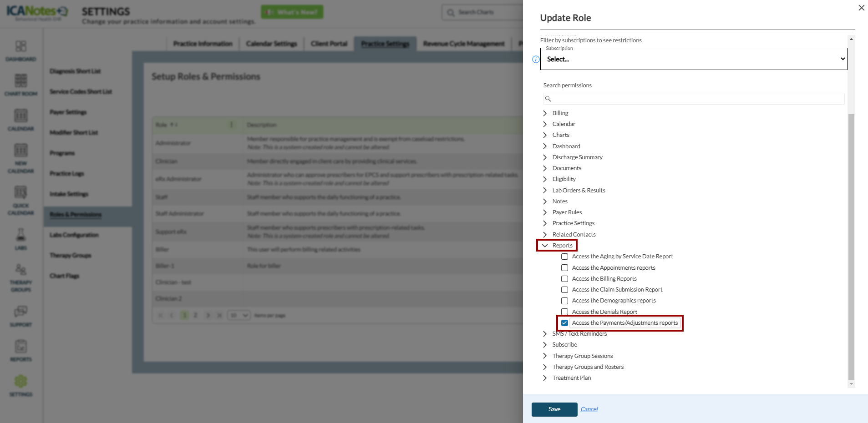Image resolution: width=868 pixels, height=423 pixels.
Task: Check Access the Denials Report
Action: click(564, 312)
